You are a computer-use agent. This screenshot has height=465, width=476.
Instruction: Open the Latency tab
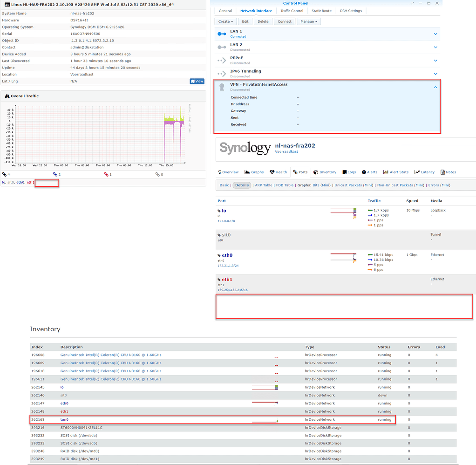tap(424, 172)
